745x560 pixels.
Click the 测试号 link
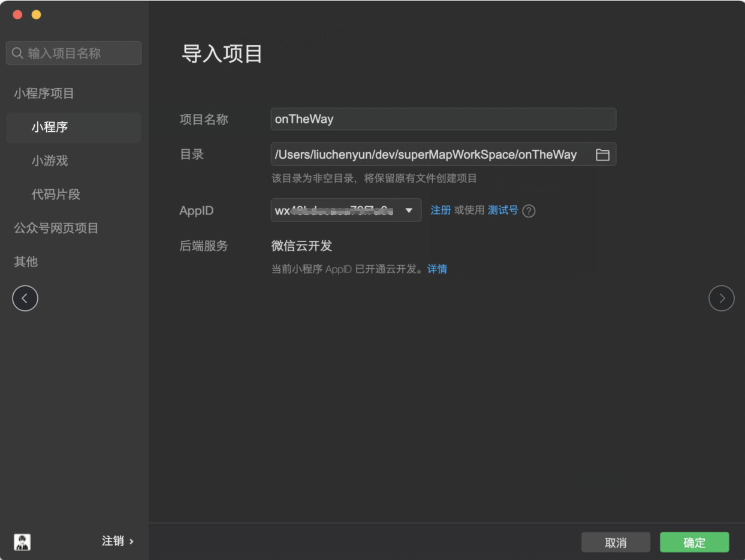tap(502, 210)
